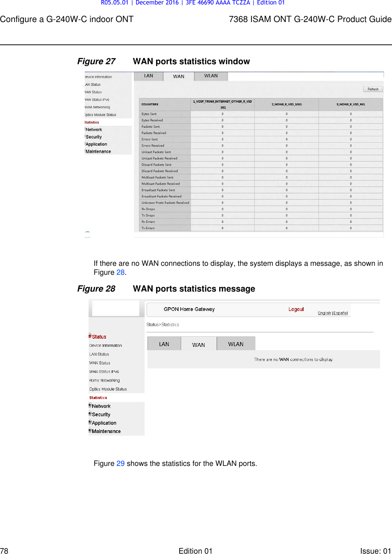
Task: Open the Figure 28 hyperlink
Action: pos(120,272)
